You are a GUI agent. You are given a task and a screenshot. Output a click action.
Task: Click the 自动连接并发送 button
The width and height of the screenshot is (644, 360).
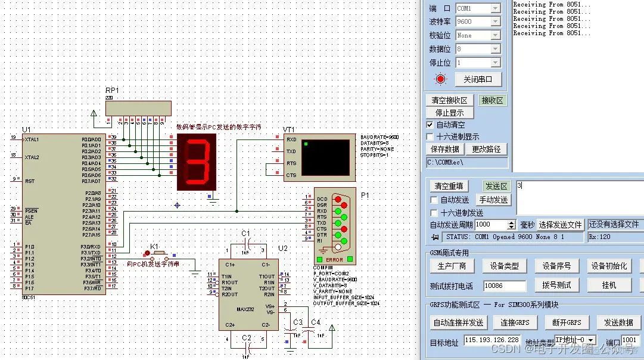click(x=458, y=322)
